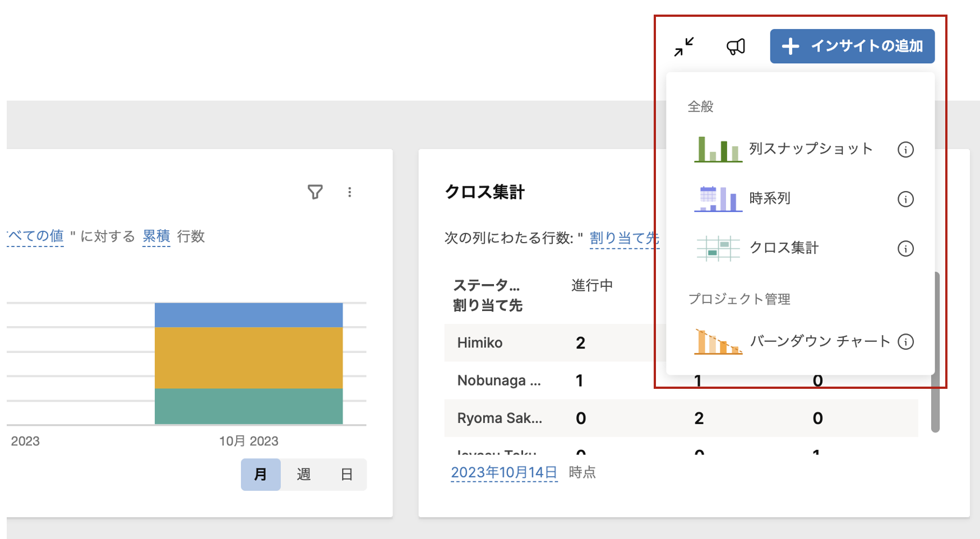Show info icon next to 時系列
The image size is (980, 539).
905,199
